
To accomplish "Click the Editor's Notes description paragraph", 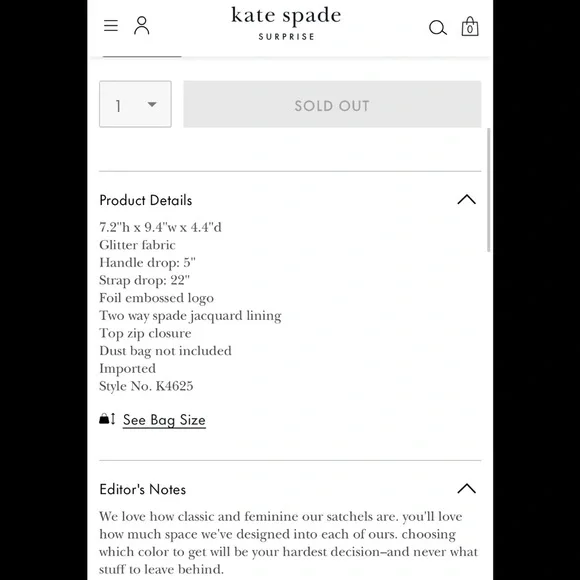I will point(289,543).
